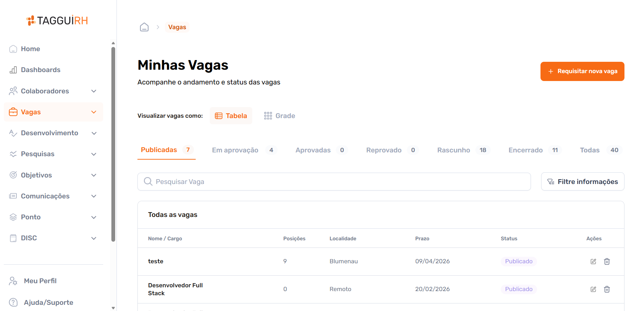The height and width of the screenshot is (311, 644).
Task: Click the 'teste' vaga name
Action: (x=156, y=261)
